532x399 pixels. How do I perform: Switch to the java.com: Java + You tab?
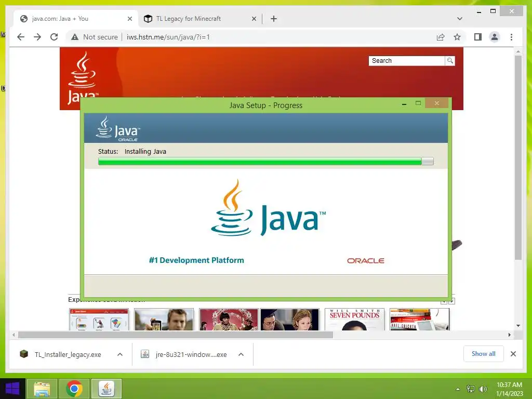click(x=76, y=19)
